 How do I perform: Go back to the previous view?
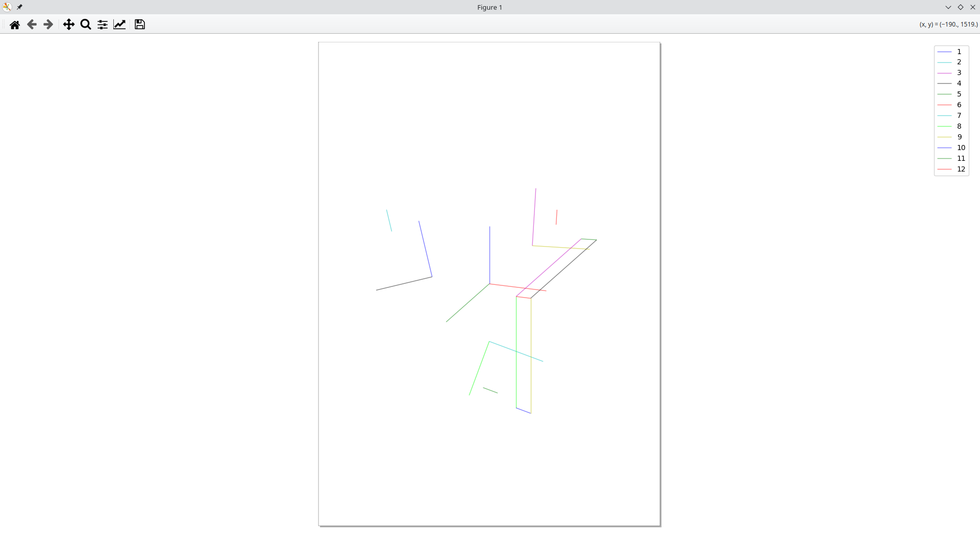(x=32, y=25)
